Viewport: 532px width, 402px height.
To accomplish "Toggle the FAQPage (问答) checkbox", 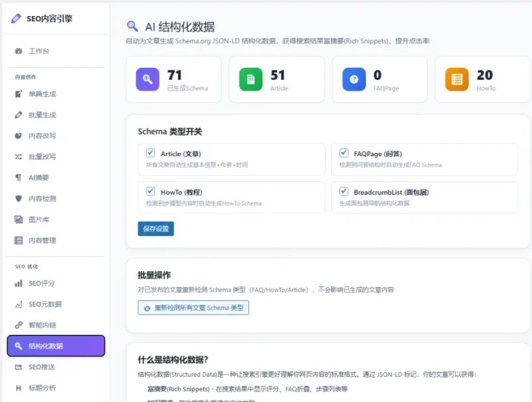I will click(344, 153).
